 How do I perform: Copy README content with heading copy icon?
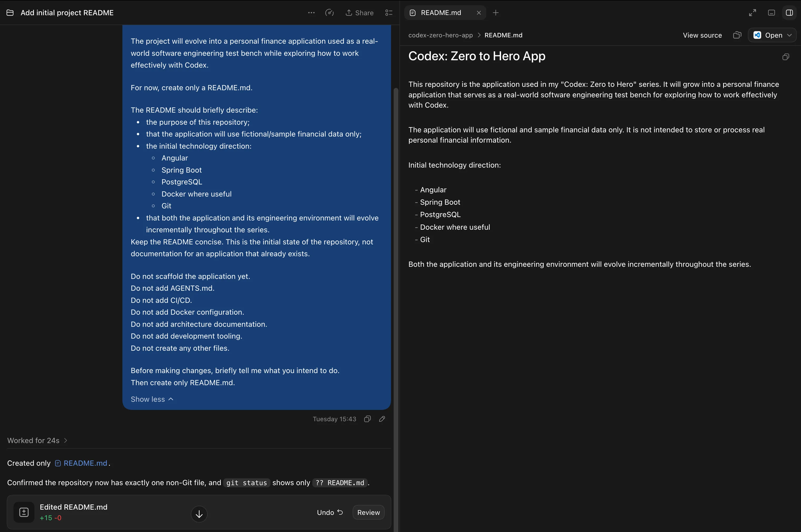[786, 57]
